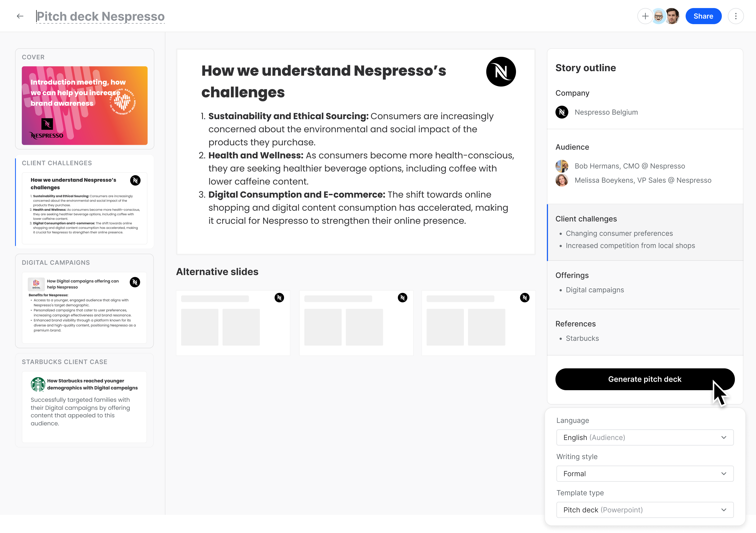Click the Pitch deck Nespresso title field
The image size is (756, 533).
coord(101,16)
